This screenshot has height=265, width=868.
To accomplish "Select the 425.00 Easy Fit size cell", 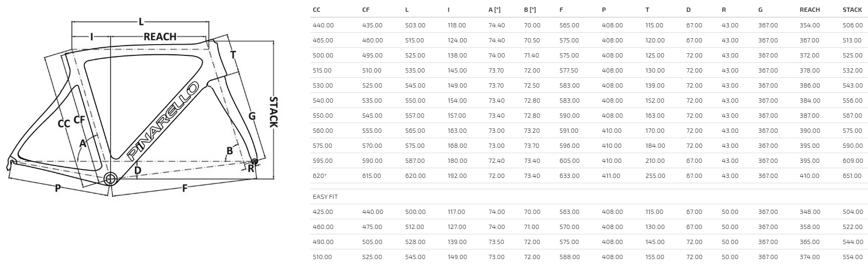I will [x=322, y=212].
